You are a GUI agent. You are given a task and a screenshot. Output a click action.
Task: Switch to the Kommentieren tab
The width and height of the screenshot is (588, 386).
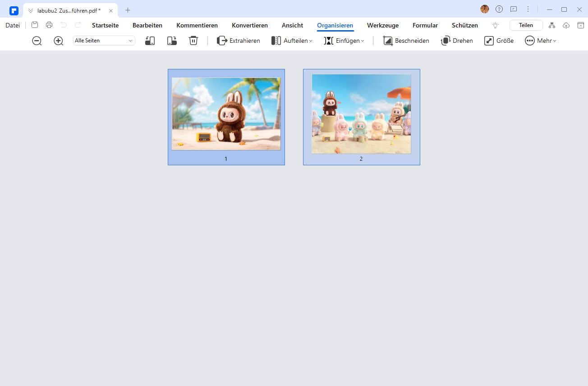pyautogui.click(x=197, y=26)
